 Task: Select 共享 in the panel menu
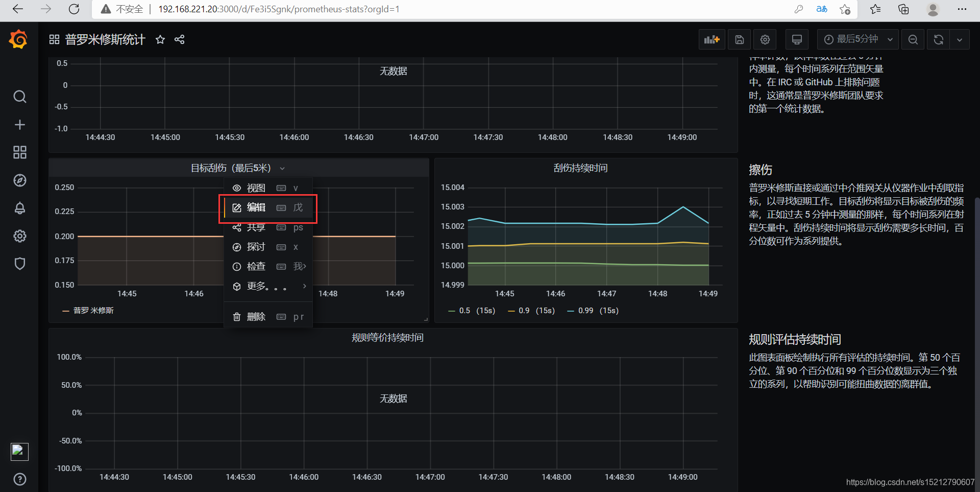point(268,227)
